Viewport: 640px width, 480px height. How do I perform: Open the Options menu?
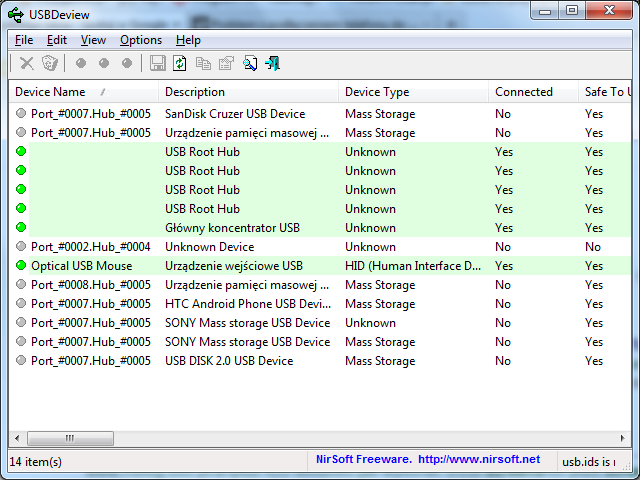[141, 40]
